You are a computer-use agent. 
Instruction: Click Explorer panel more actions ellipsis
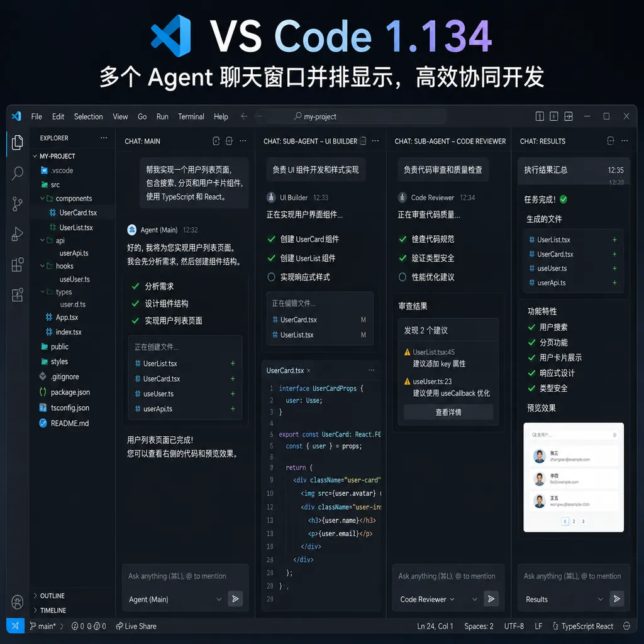104,138
